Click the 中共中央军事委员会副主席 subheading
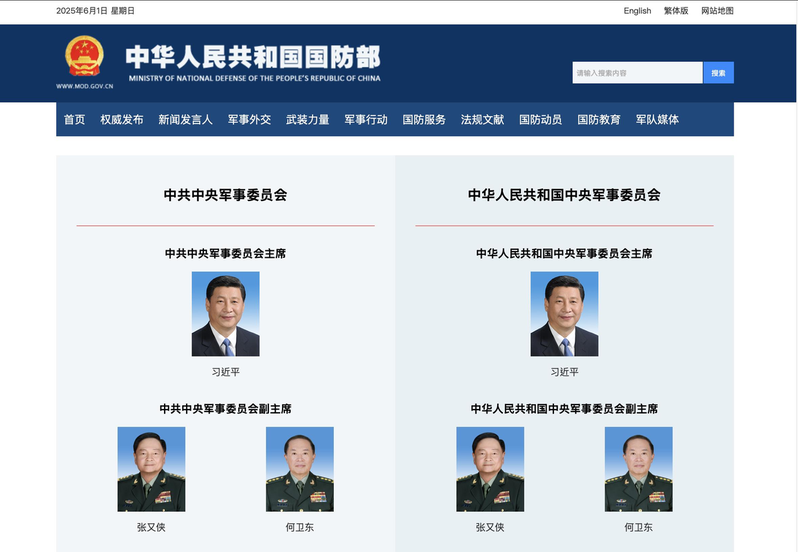 (225, 409)
